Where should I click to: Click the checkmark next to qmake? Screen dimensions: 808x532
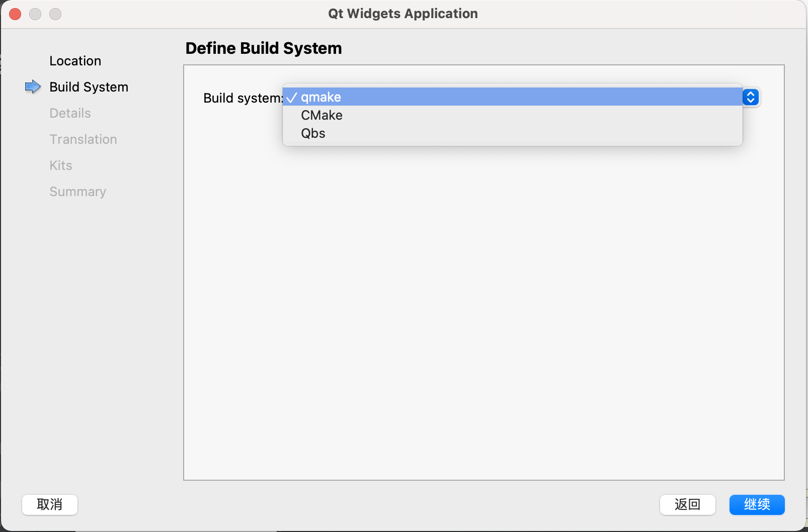click(291, 97)
